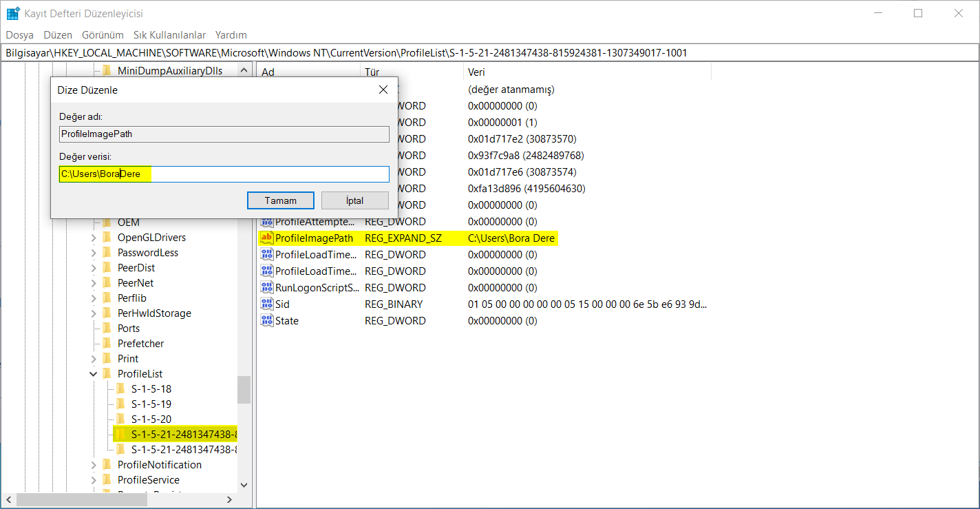
Task: Cancel the dialog with İptal
Action: click(355, 200)
